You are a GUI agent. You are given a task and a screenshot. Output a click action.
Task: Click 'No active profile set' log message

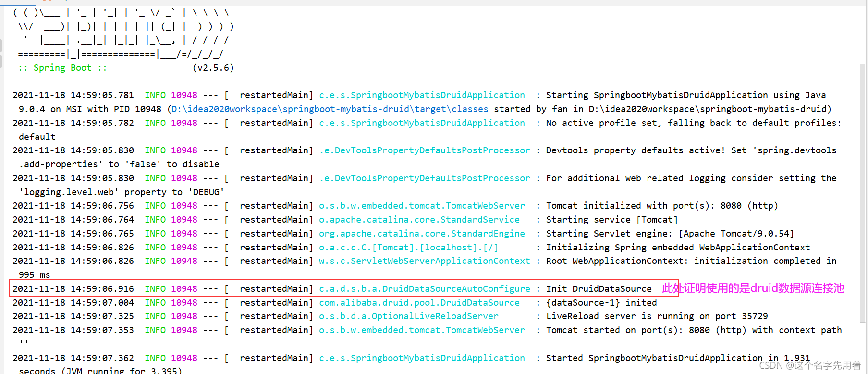pyautogui.click(x=694, y=123)
